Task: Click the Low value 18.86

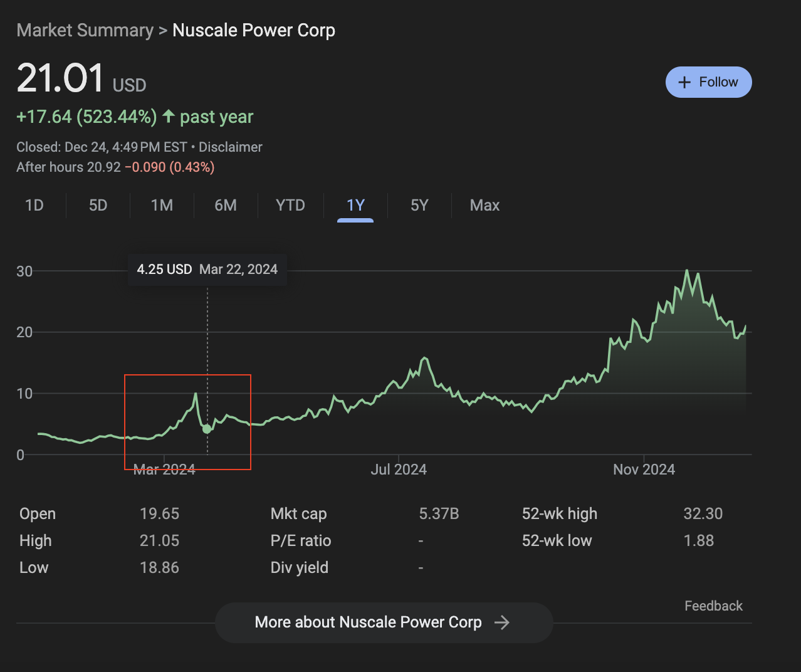Action: [x=159, y=568]
